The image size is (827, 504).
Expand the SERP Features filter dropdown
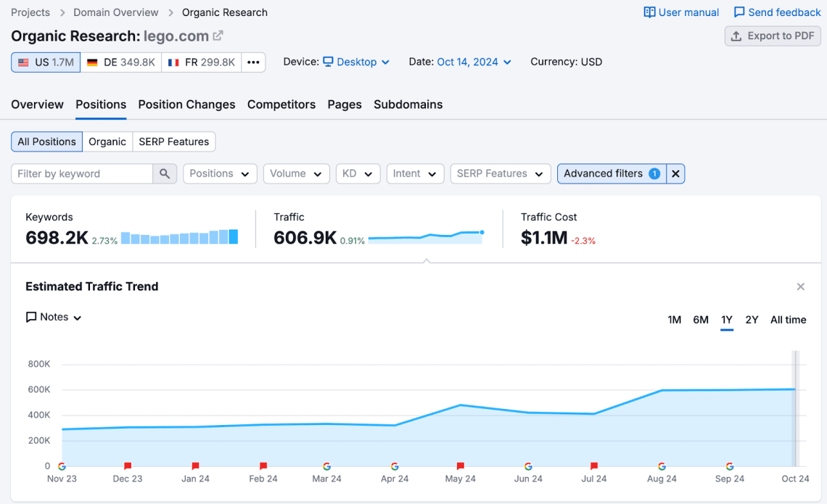[x=501, y=173]
